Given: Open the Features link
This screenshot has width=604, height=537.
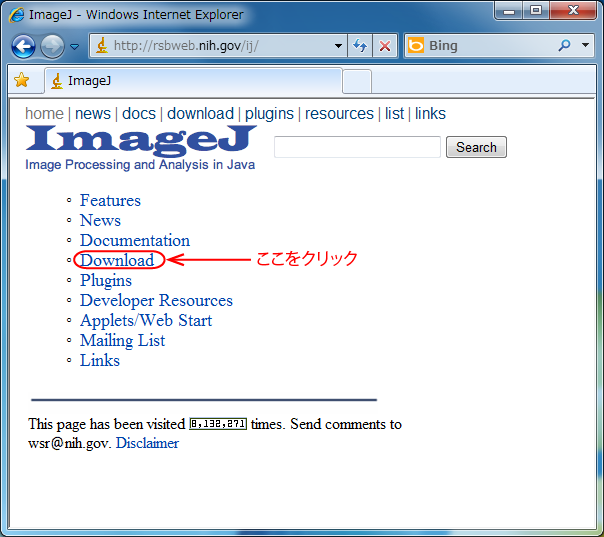Looking at the screenshot, I should tap(110, 200).
